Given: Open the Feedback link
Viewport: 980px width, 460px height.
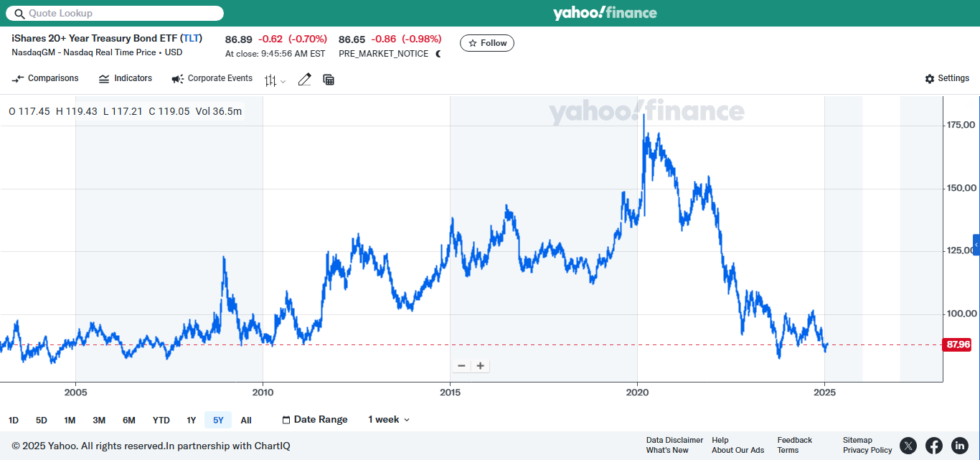Looking at the screenshot, I should [x=795, y=441].
